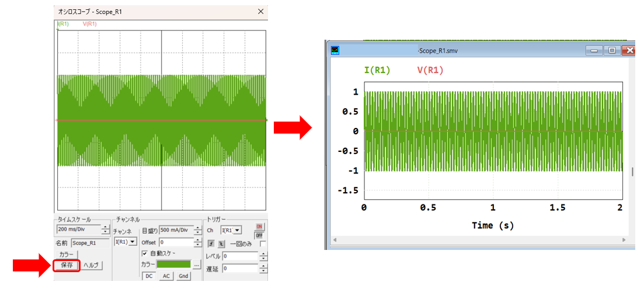Enable the 一回のみ checkbox
Viewport: 644px width, 292px height.
point(262,244)
